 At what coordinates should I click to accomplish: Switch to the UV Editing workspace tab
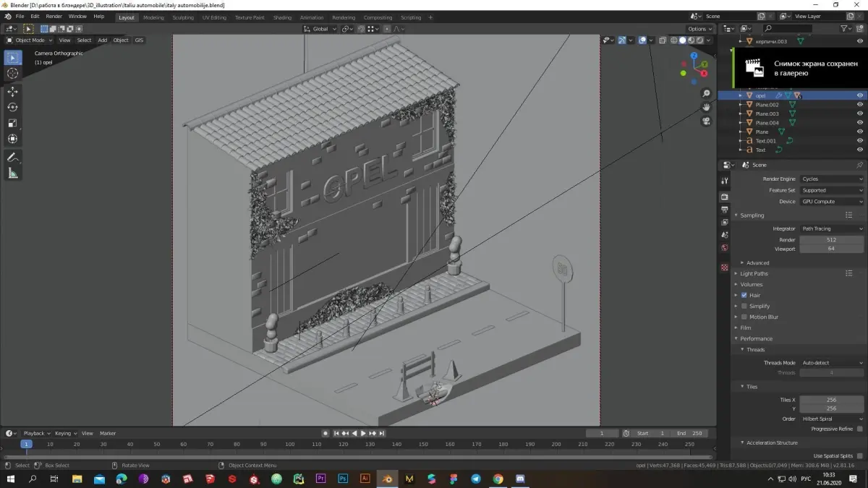pos(214,17)
